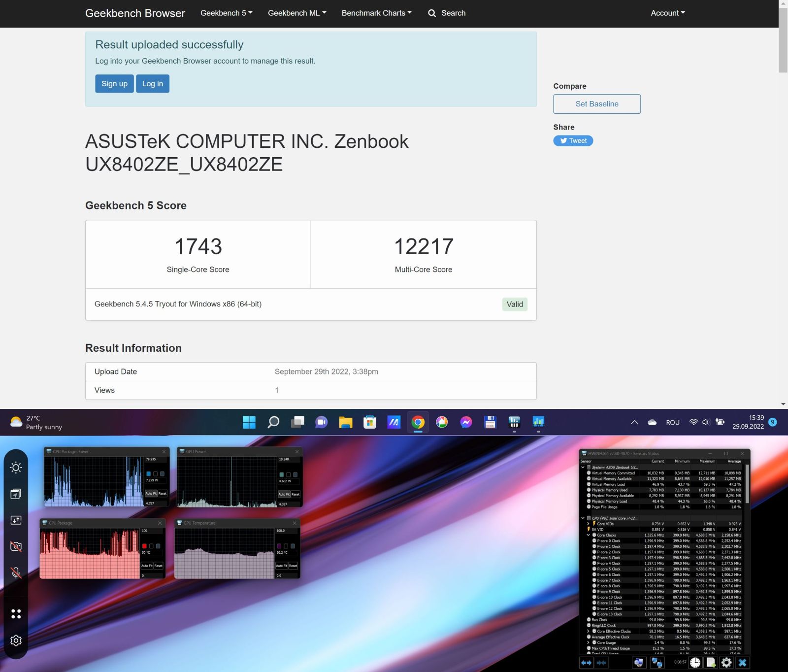Open Account dropdown menu
This screenshot has height=672, width=788.
[x=668, y=13]
